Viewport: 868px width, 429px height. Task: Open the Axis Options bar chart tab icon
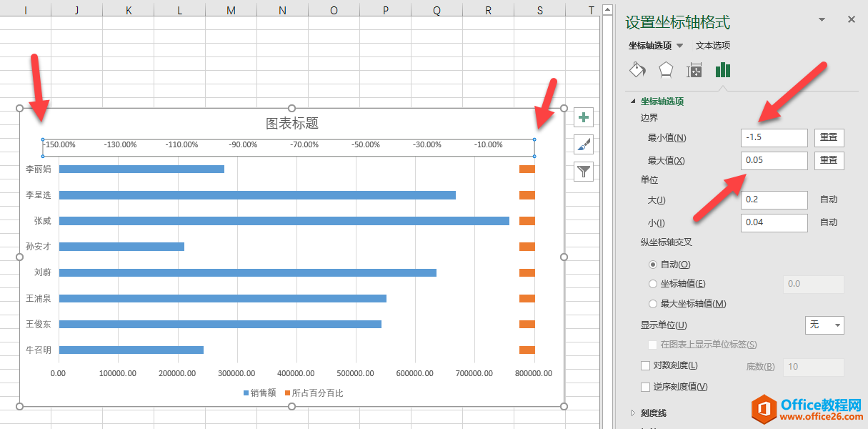coord(723,69)
